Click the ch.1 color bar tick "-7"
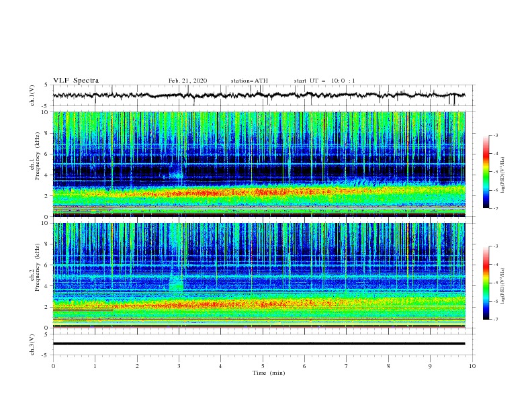This screenshot has height=411, width=532. (495, 208)
